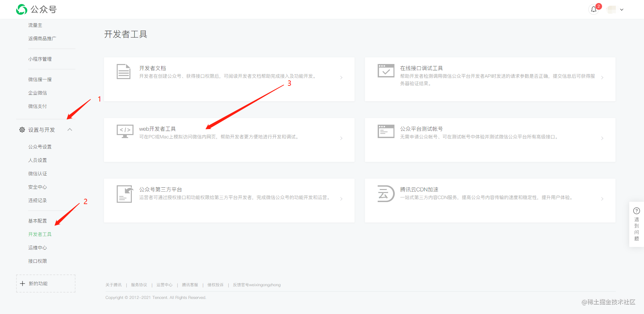Click the 开发者文档 description text
Image resolution: width=644 pixels, height=314 pixels.
228,76
